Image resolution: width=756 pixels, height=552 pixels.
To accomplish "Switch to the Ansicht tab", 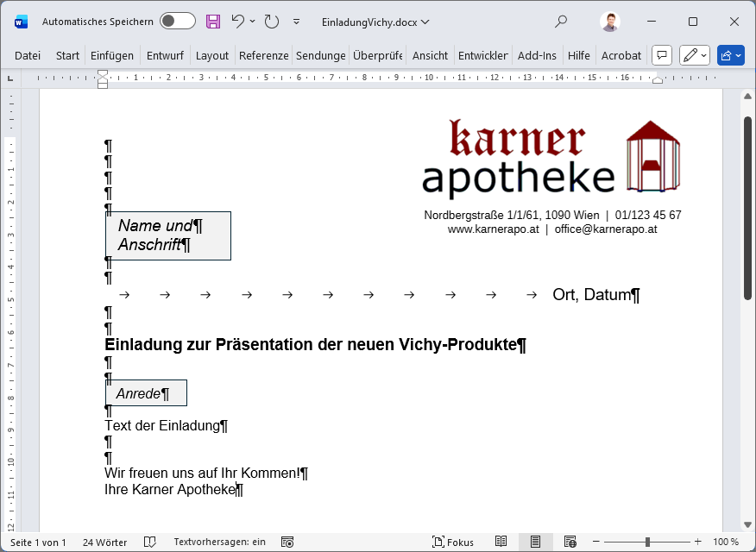I will (x=430, y=56).
